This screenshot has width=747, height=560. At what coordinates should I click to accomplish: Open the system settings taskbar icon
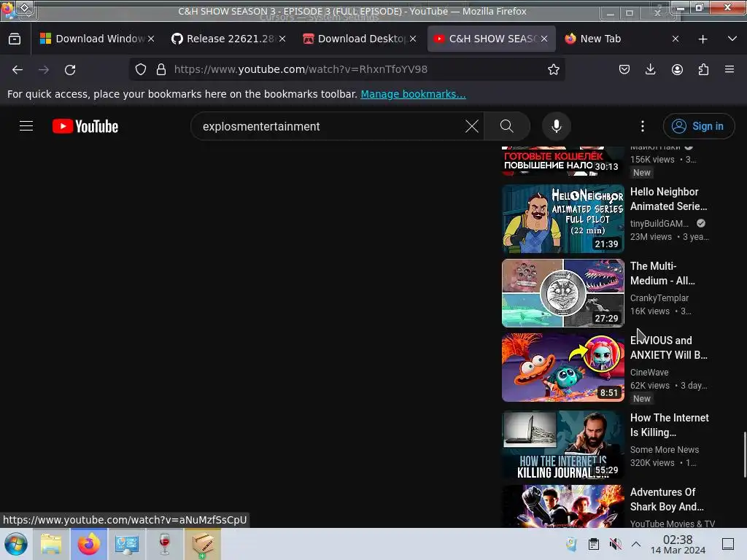(127, 544)
